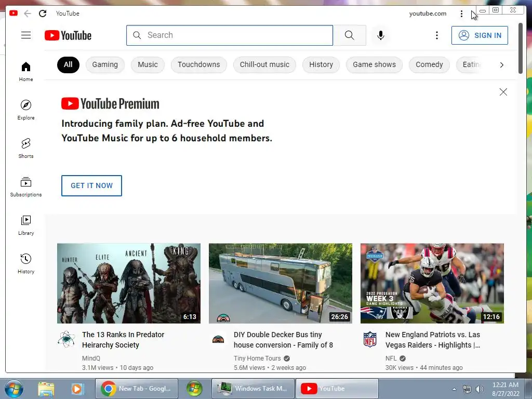Click the YouTube app icon in the title bar
The image size is (532, 399).
(x=14, y=13)
